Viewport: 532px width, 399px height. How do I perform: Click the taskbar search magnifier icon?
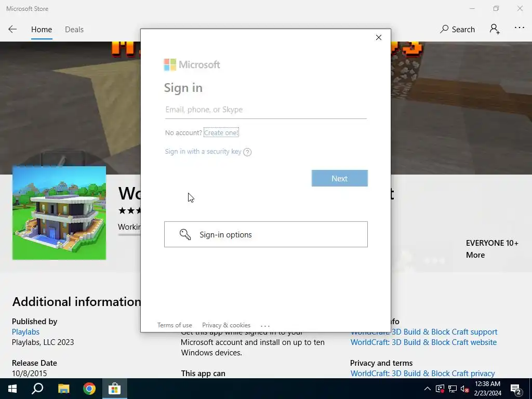tap(37, 389)
